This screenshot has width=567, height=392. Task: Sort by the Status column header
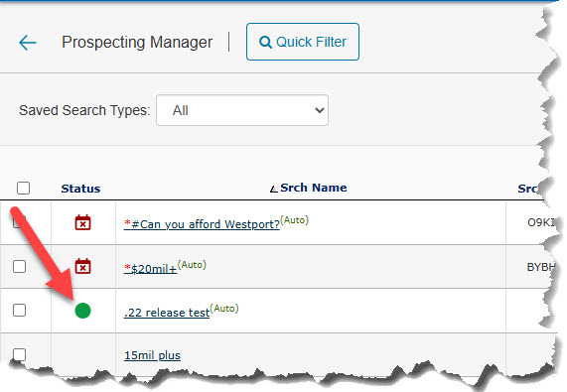tap(80, 189)
